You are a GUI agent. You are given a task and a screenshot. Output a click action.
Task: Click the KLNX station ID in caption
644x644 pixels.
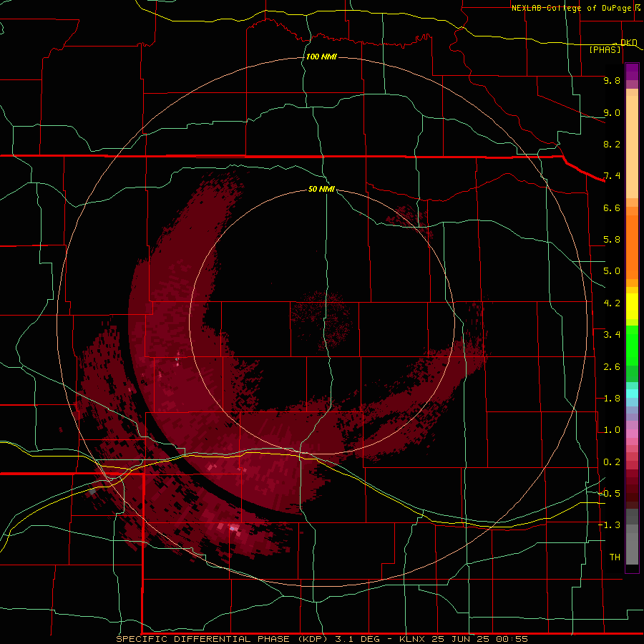pos(413,639)
